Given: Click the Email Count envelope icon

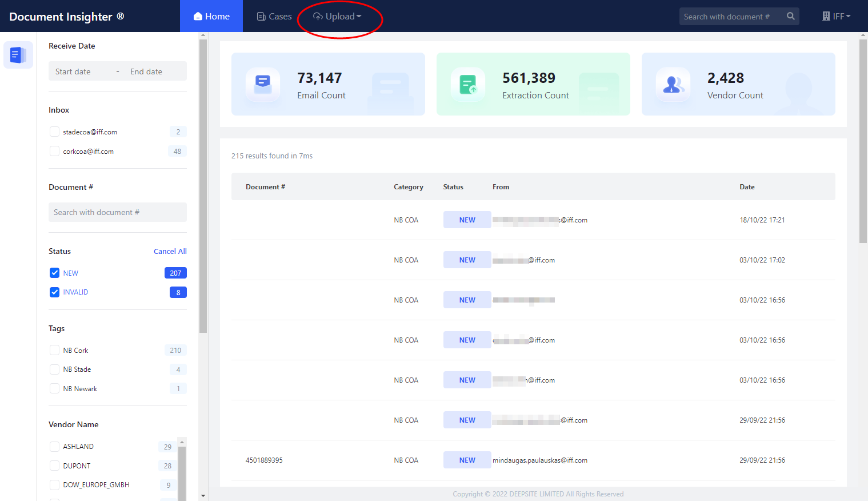Looking at the screenshot, I should pyautogui.click(x=262, y=85).
